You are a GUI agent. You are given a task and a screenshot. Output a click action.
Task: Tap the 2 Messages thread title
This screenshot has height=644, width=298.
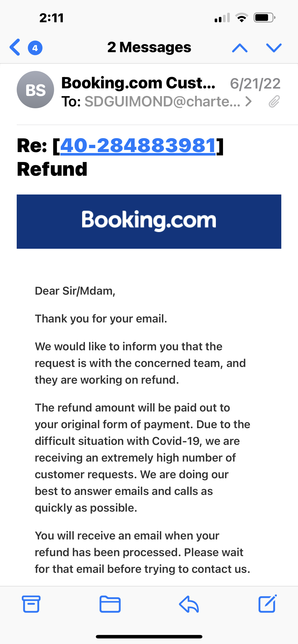(x=149, y=48)
